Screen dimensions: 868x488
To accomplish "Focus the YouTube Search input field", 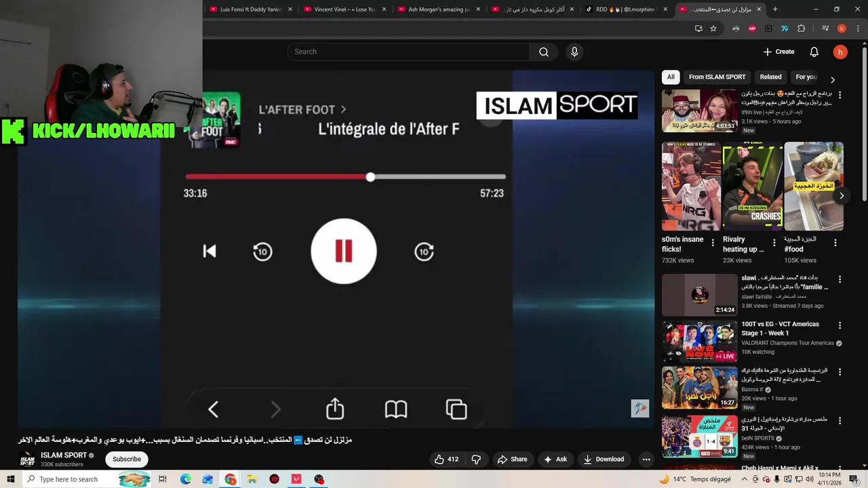I will 408,52.
